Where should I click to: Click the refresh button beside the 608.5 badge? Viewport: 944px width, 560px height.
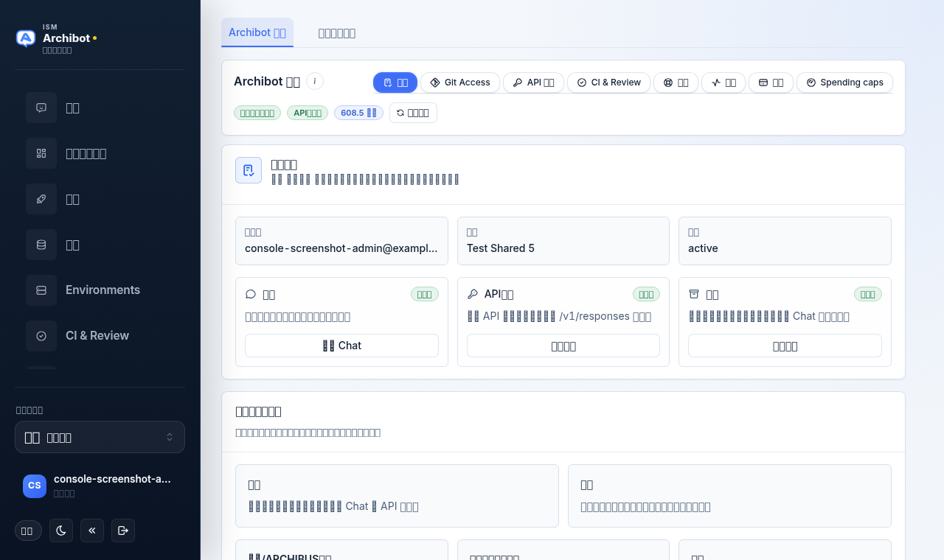[413, 113]
